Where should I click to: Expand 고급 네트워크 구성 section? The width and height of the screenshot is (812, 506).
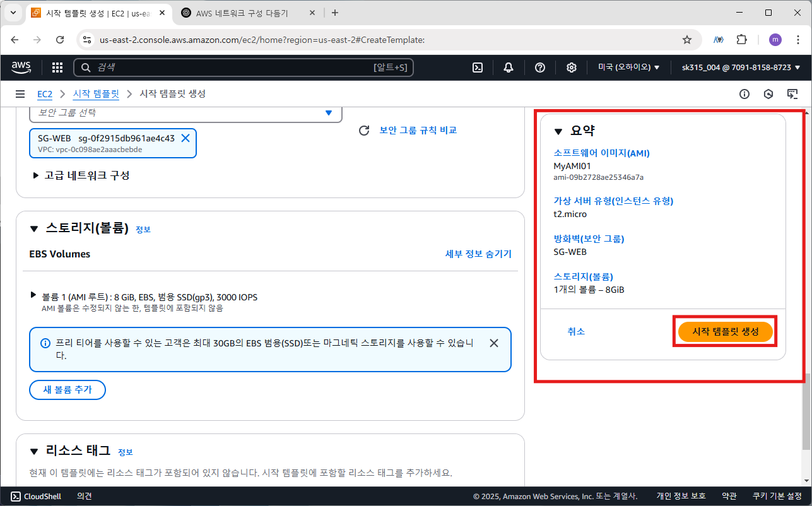pos(81,175)
